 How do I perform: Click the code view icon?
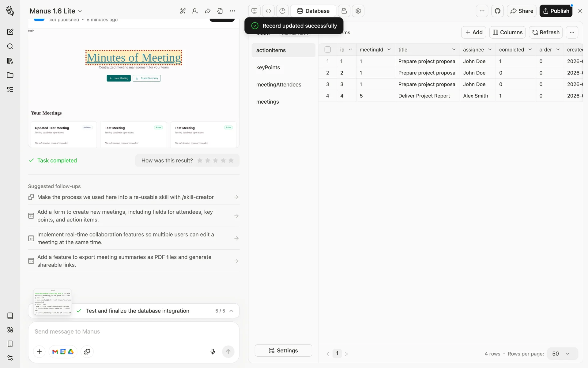point(268,11)
